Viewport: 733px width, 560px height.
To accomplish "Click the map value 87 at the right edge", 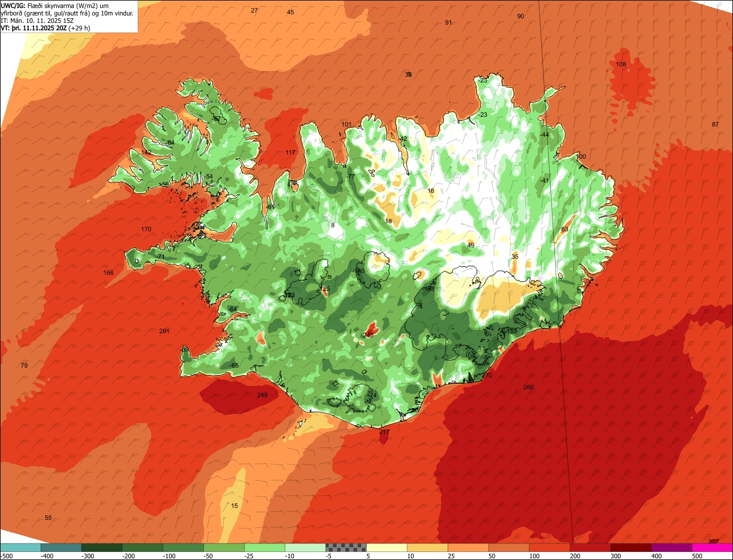I will click(715, 124).
